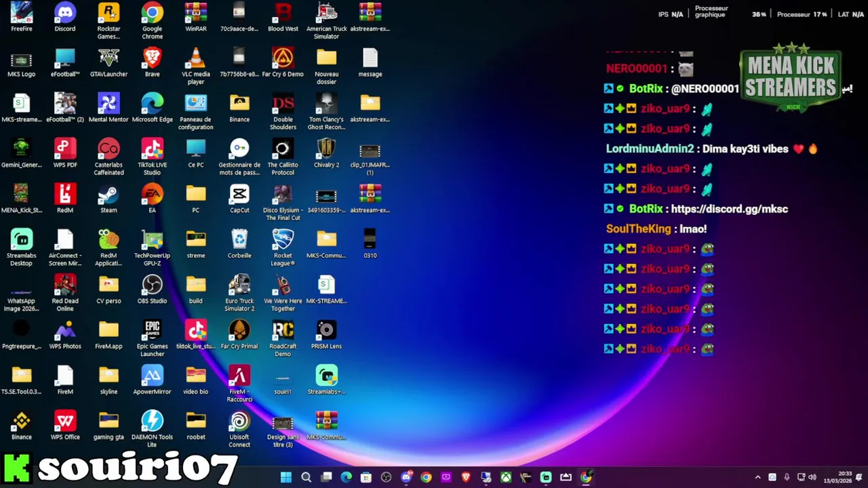This screenshot has height=488, width=868.
Task: Open the Windows Start menu
Action: (286, 477)
